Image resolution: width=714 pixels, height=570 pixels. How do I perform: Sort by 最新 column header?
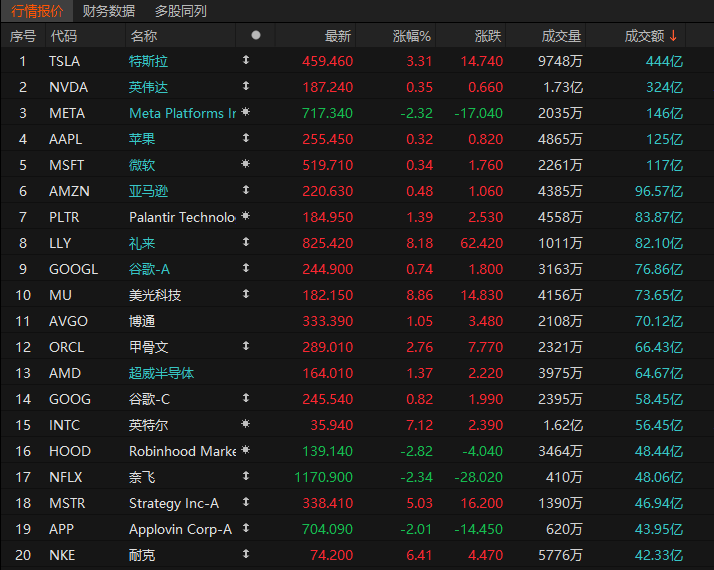(338, 36)
